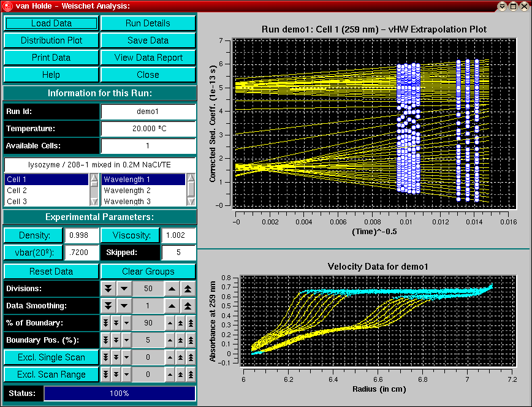Click the Divisions single-step increase arrow

tap(172, 289)
